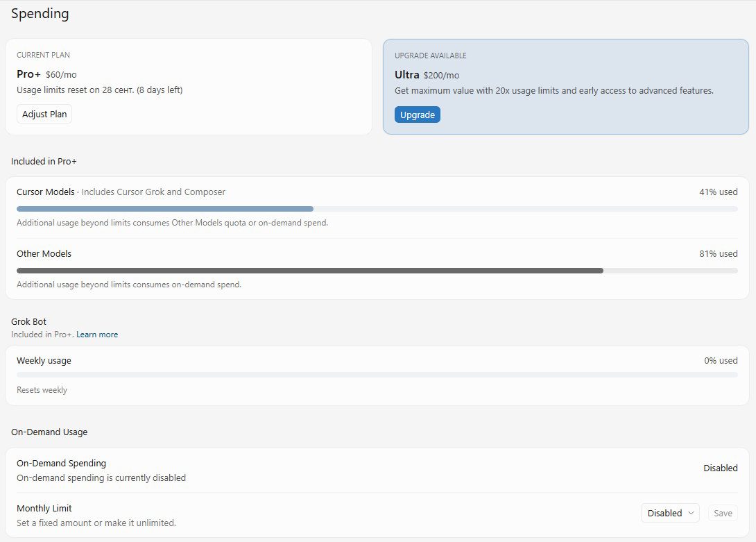Select the $60/mo price text
756x542 pixels.
[x=61, y=75]
